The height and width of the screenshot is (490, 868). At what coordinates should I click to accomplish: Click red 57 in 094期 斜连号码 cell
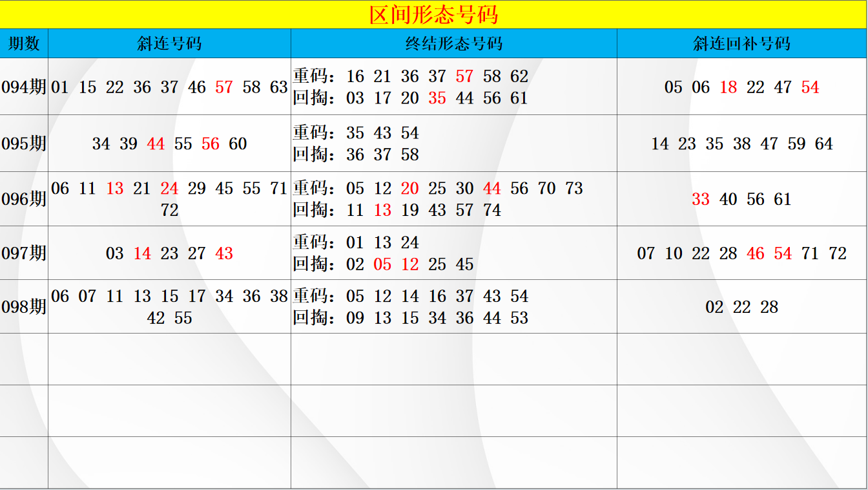tap(224, 87)
